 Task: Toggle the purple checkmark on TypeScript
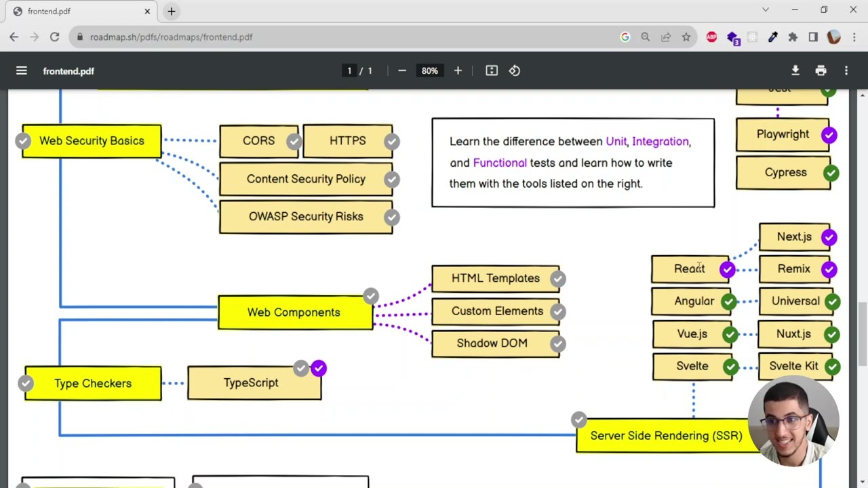(x=319, y=368)
